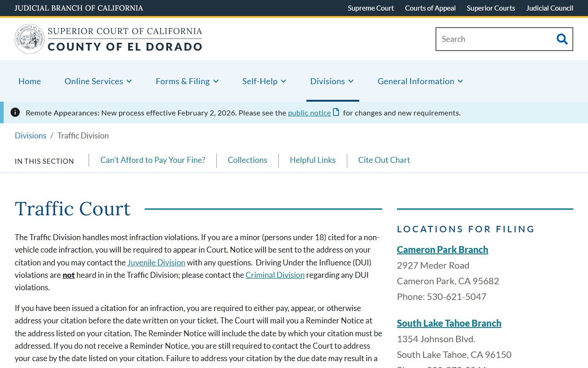Open the Cite Out Chart section
Viewport: 588px width, 368px height.
384,160
